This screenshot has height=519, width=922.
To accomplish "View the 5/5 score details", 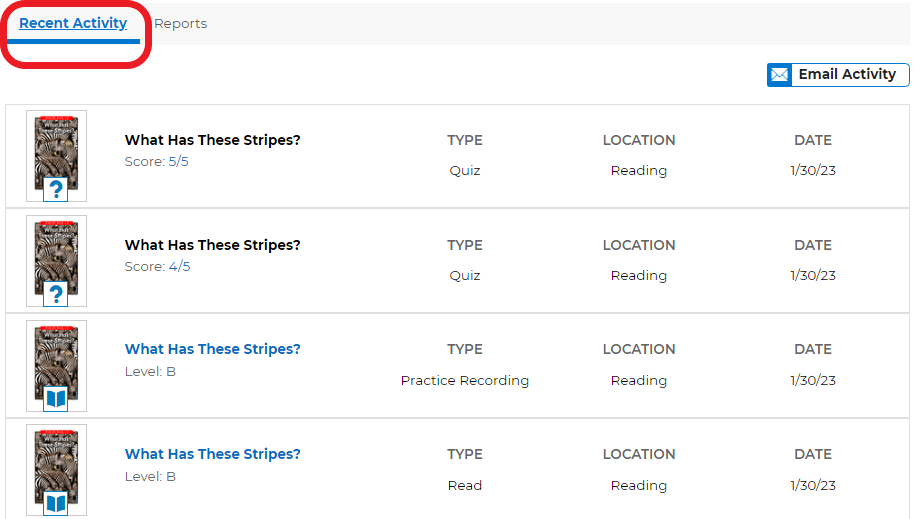I will (178, 162).
